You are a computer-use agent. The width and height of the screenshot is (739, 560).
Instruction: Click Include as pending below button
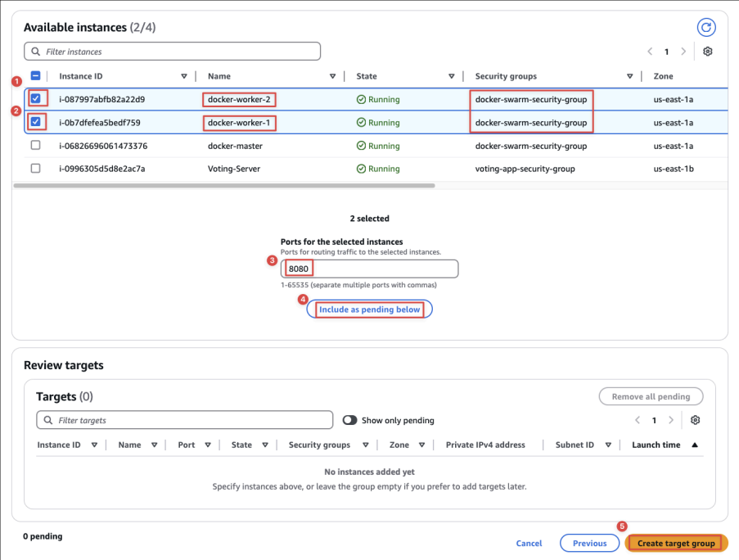(x=370, y=309)
